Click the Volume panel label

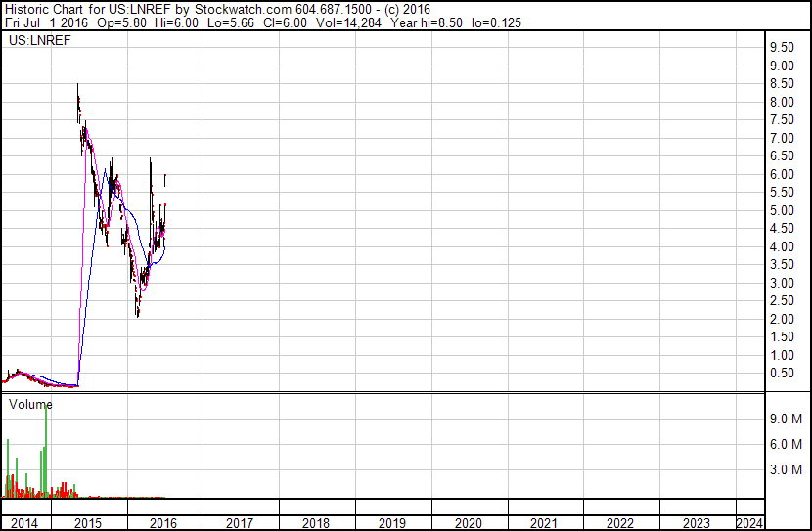[x=30, y=404]
